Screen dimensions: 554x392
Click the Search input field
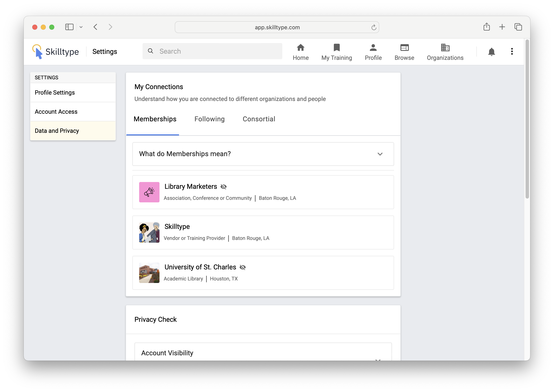pyautogui.click(x=212, y=51)
